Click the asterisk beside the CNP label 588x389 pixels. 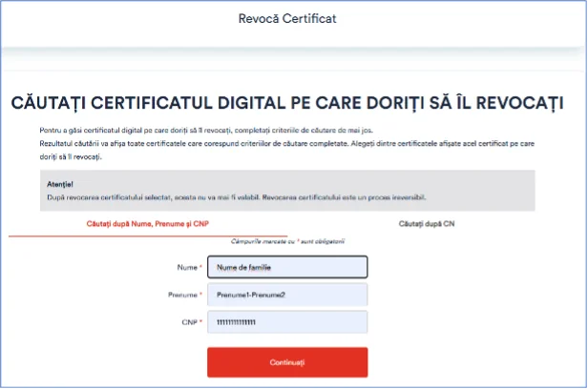(x=201, y=323)
